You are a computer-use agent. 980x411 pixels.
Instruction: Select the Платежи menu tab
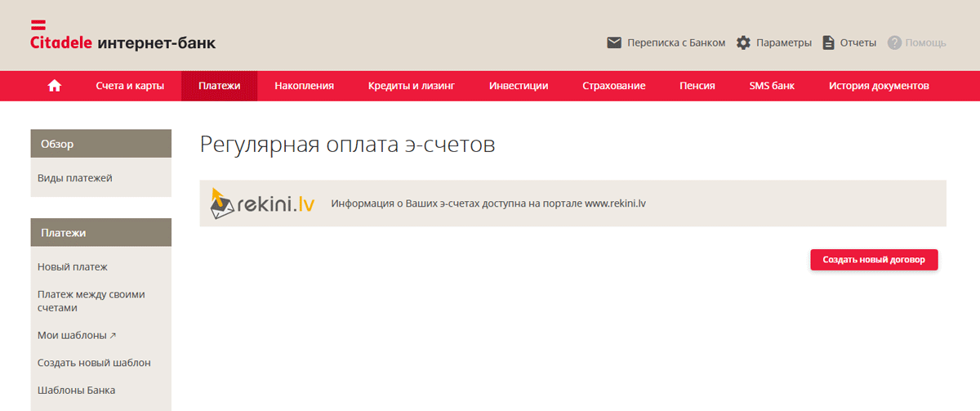pyautogui.click(x=219, y=86)
